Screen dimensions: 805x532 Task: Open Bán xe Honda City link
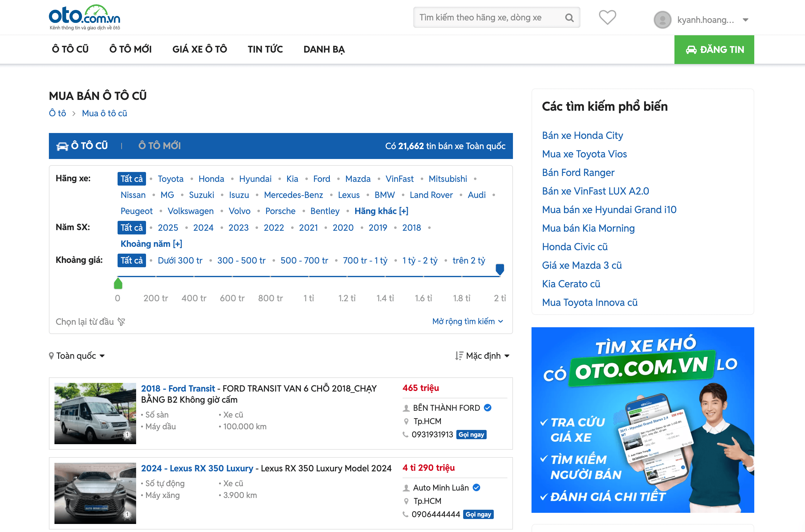click(x=582, y=136)
